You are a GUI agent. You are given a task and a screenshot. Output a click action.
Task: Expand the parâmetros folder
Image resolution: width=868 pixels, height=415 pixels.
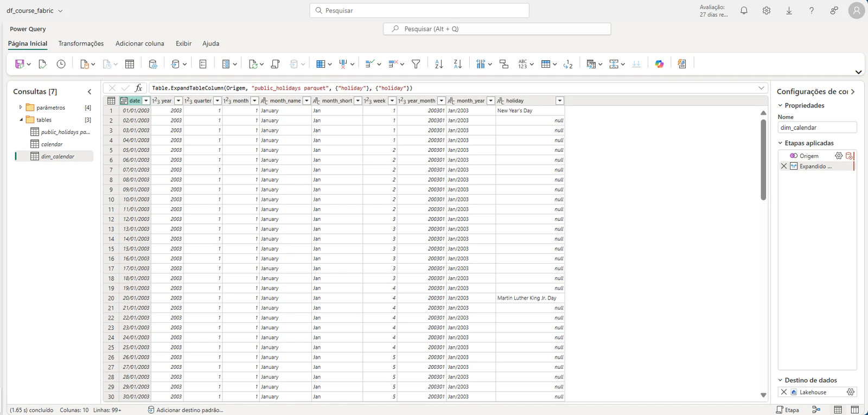coord(21,107)
